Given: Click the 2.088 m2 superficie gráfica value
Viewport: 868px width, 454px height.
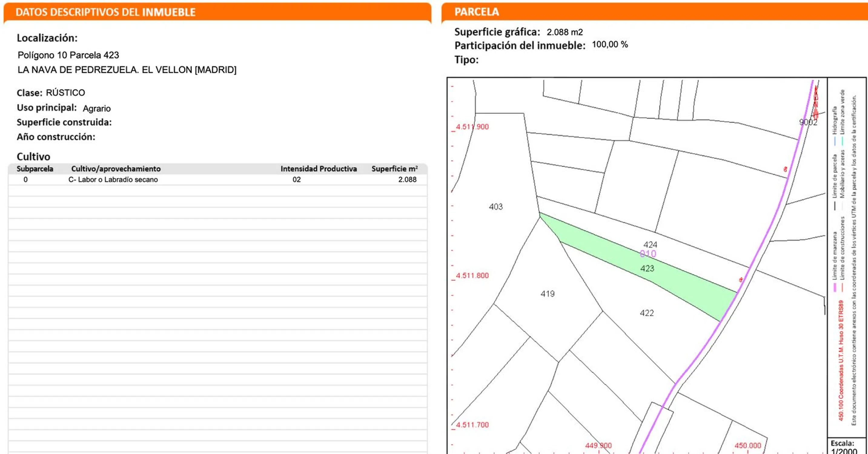Looking at the screenshot, I should 565,32.
